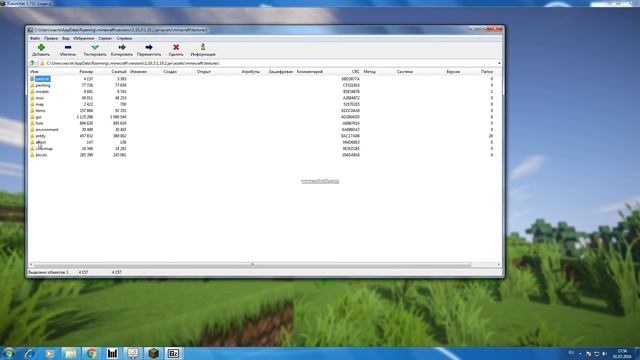Select the items folder
Screen dimensions: 640x360
(40, 111)
